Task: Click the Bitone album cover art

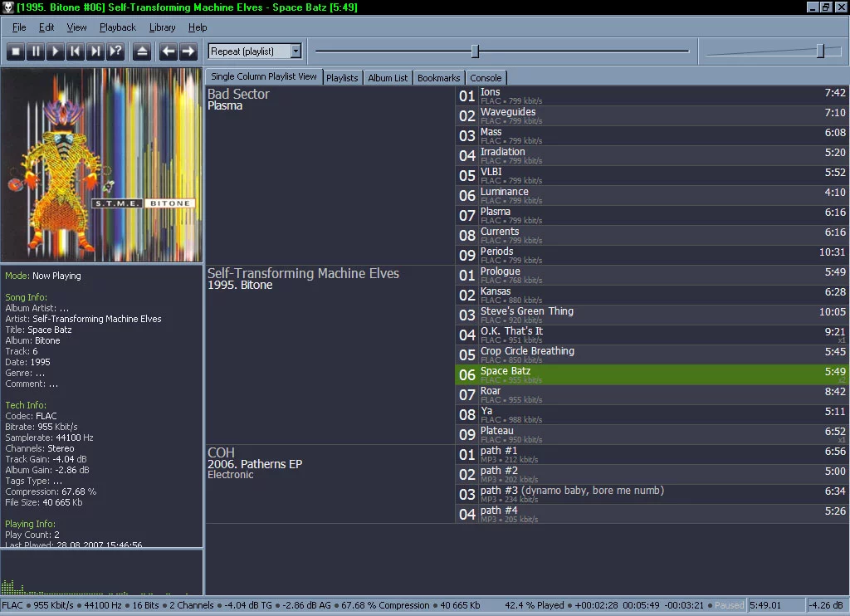Action: [x=101, y=165]
